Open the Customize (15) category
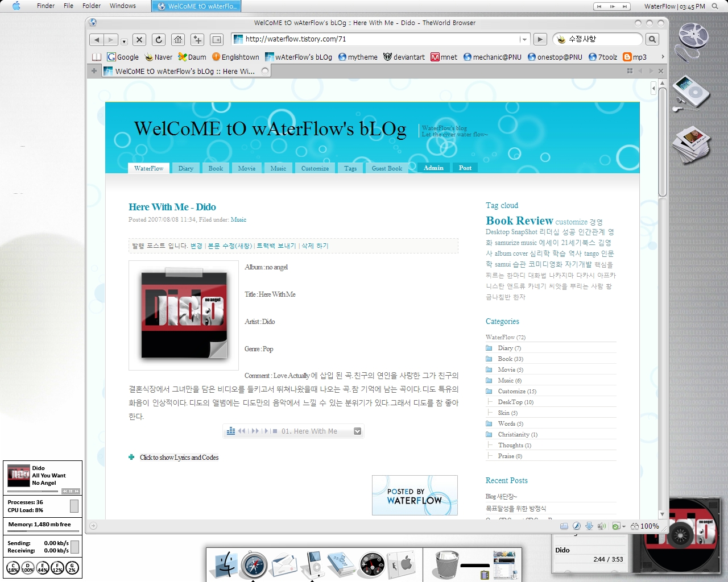The height and width of the screenshot is (582, 728). pos(517,391)
